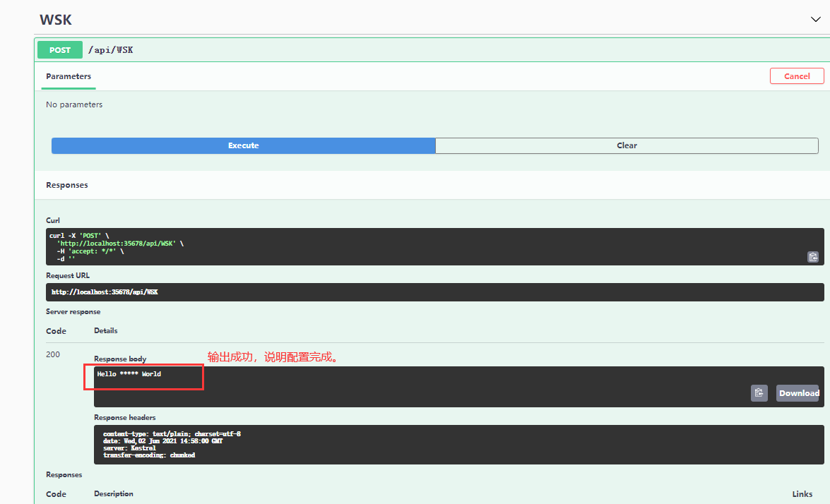Click the 'Hello ***** World' response text
This screenshot has height=504, width=830.
(129, 374)
